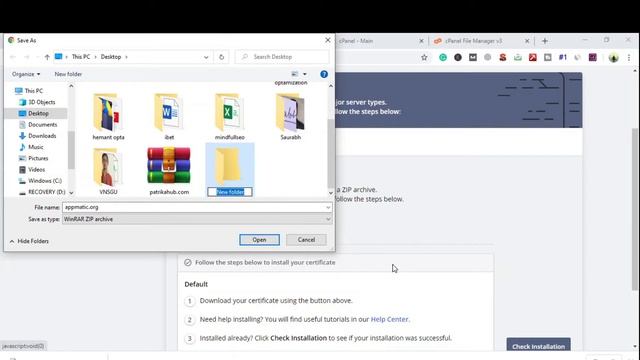The image size is (640, 360).
Task: Open a new browser tab
Action: 544,41
